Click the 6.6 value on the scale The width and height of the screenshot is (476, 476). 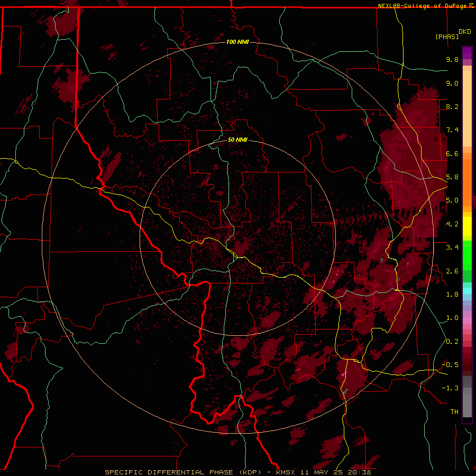pyautogui.click(x=452, y=153)
